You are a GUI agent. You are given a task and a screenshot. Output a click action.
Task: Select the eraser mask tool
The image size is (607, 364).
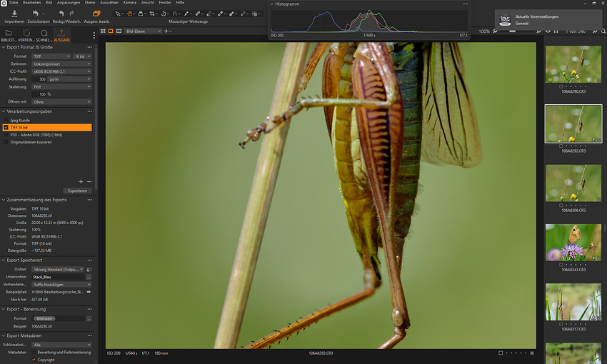[209, 14]
